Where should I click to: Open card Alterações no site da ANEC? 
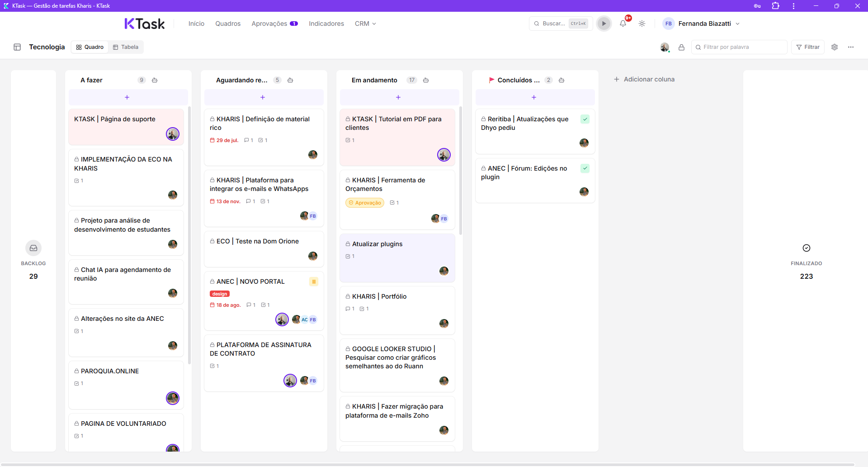click(x=126, y=332)
